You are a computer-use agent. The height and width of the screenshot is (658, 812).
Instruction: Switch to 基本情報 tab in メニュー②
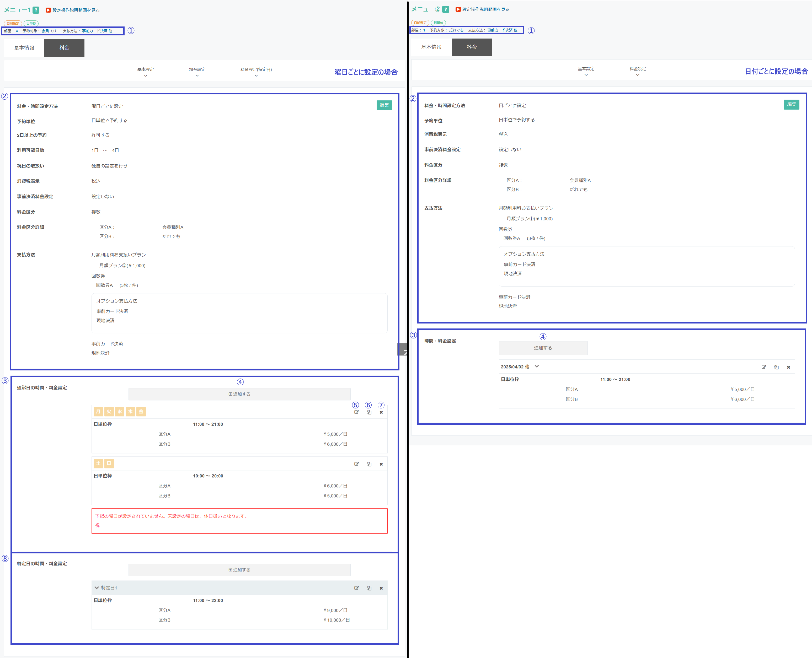[x=432, y=47]
